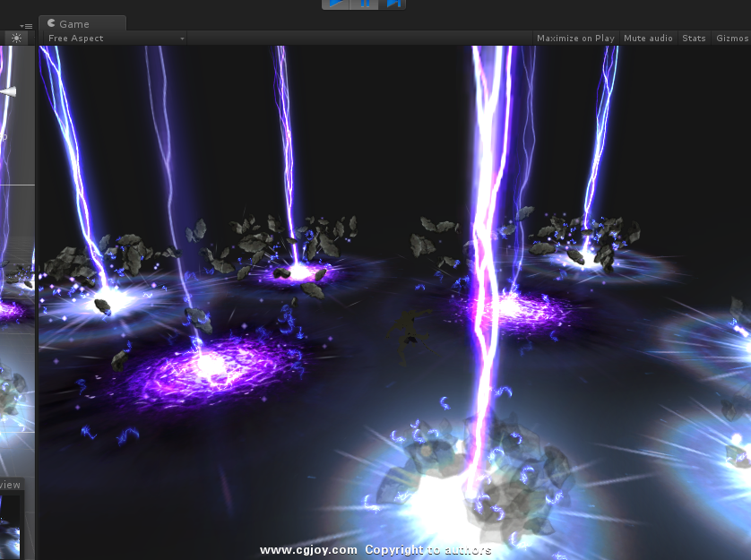Click the Play button in toolbar

336,4
